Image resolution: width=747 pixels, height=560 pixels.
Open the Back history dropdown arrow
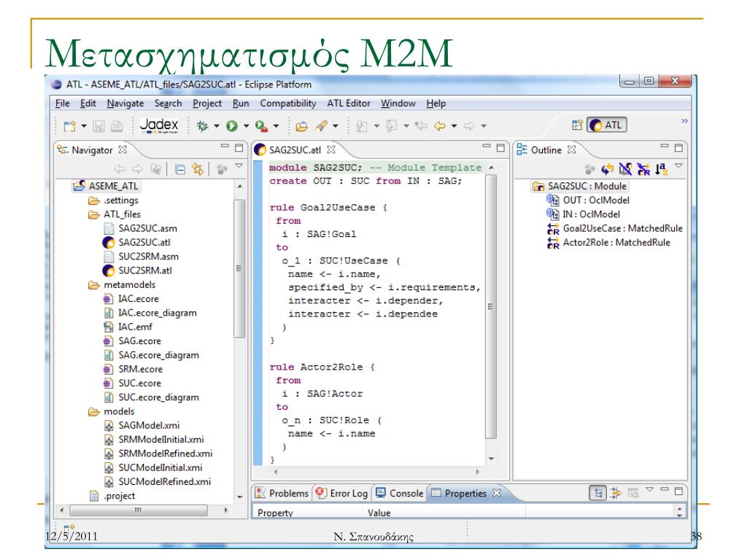pyautogui.click(x=454, y=126)
